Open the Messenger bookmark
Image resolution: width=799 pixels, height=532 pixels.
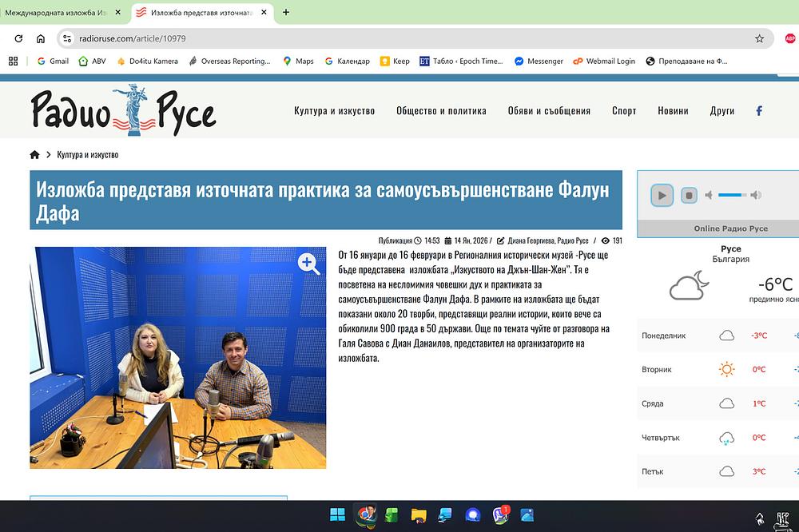click(539, 61)
